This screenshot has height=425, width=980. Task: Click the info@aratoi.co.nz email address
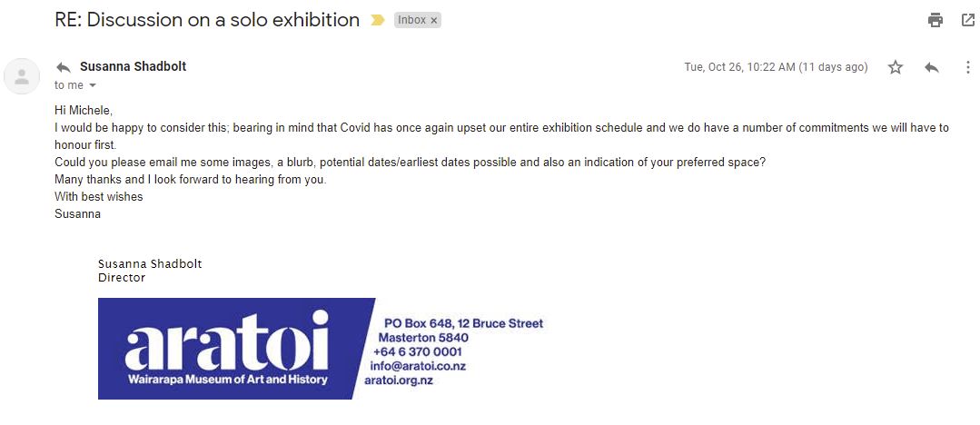pyautogui.click(x=418, y=366)
